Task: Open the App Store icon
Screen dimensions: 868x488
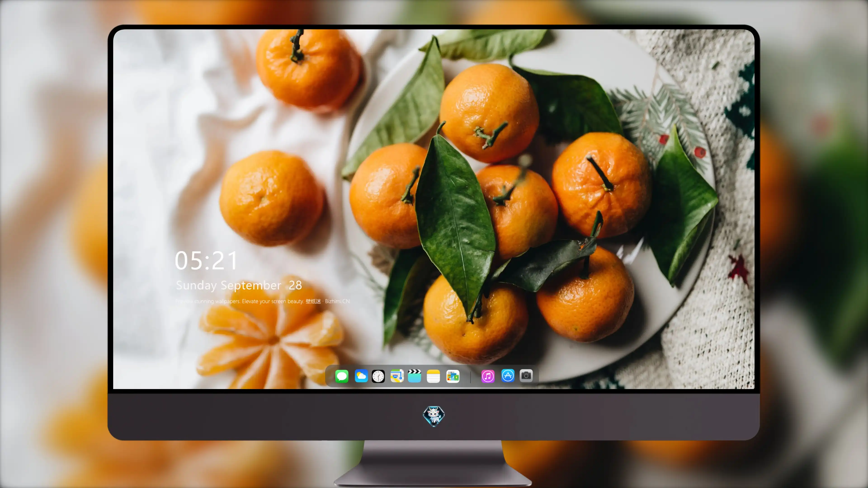Action: [508, 375]
